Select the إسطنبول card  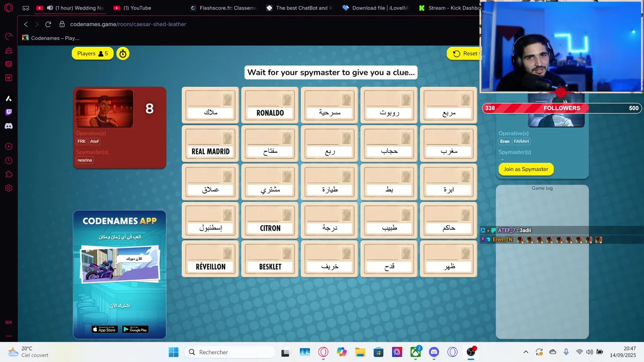point(210,221)
